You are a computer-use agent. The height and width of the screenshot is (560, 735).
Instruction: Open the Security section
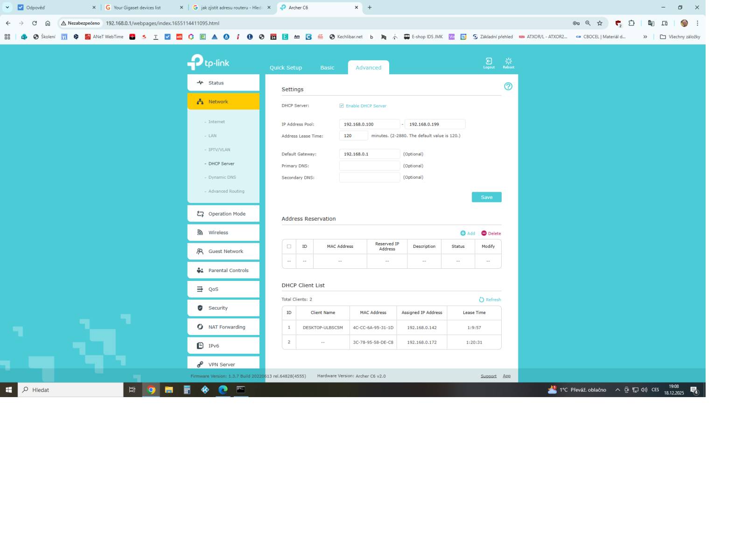(x=223, y=308)
